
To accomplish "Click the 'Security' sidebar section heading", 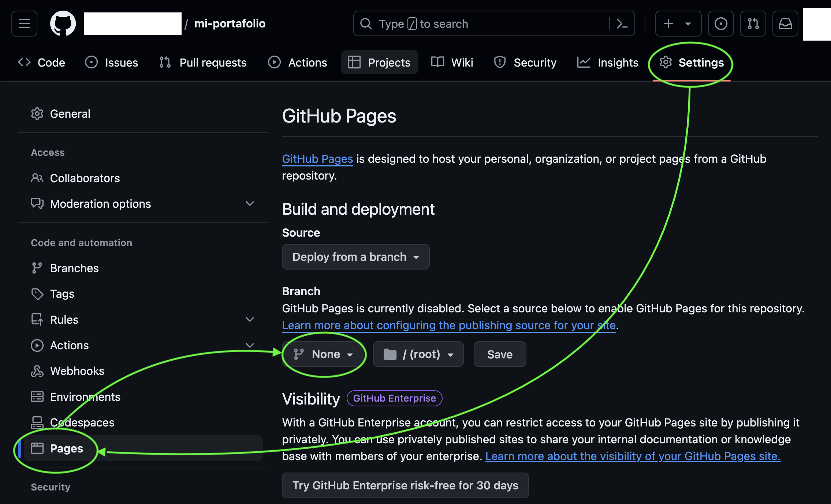I will coord(51,487).
